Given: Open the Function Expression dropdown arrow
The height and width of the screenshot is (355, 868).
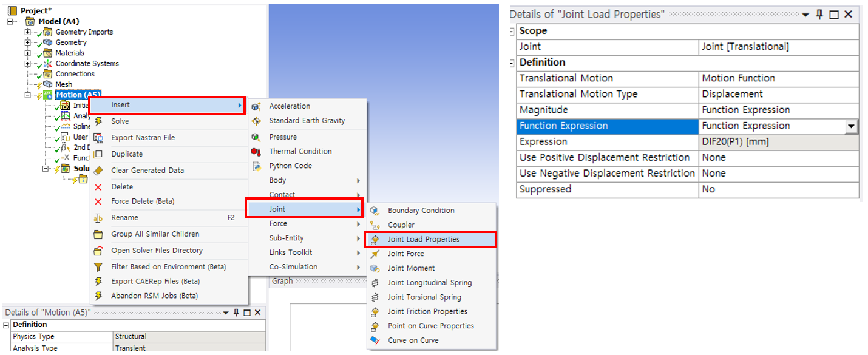Looking at the screenshot, I should (x=852, y=126).
